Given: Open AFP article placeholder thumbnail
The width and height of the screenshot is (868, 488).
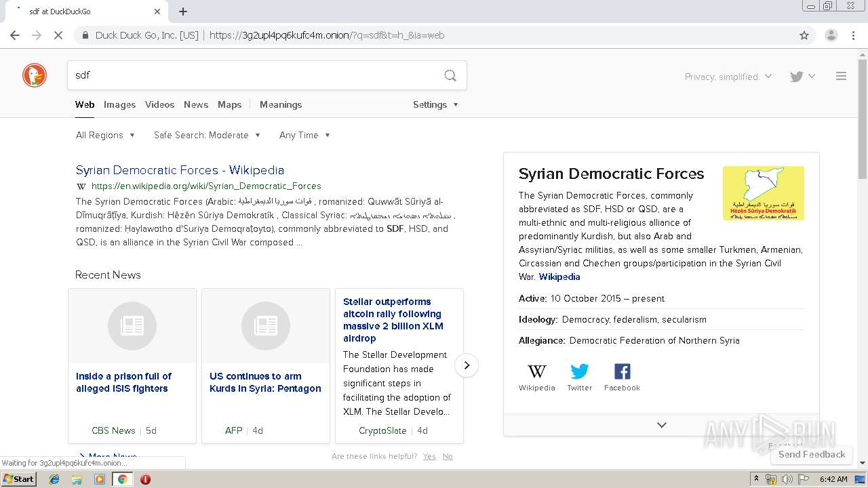Looking at the screenshot, I should (266, 326).
